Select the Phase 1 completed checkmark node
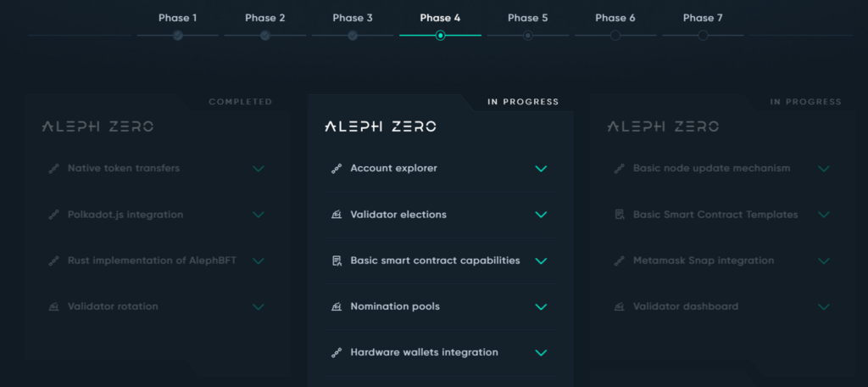The image size is (868, 387). click(178, 36)
